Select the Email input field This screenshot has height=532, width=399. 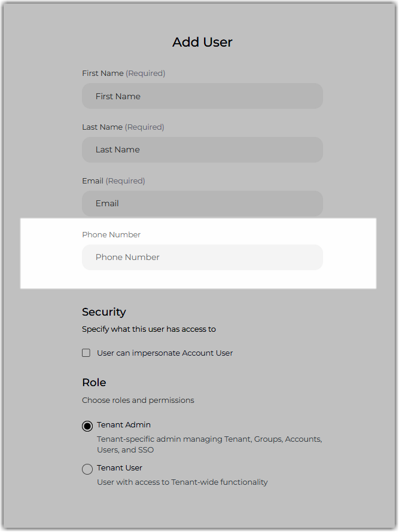pos(202,204)
